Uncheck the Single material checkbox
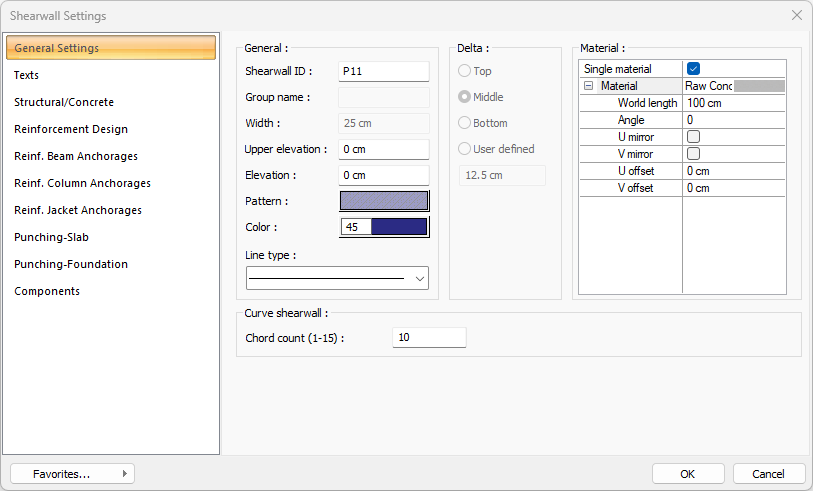The image size is (813, 491). coord(693,69)
